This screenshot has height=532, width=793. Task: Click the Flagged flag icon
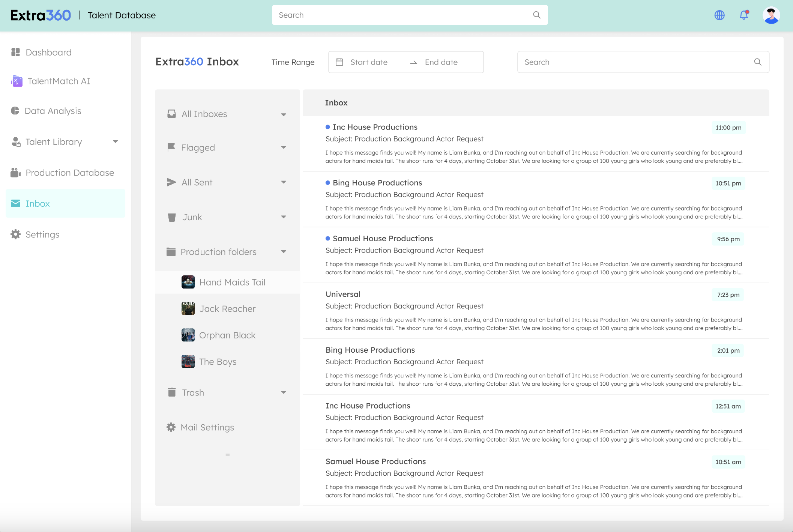coord(171,147)
